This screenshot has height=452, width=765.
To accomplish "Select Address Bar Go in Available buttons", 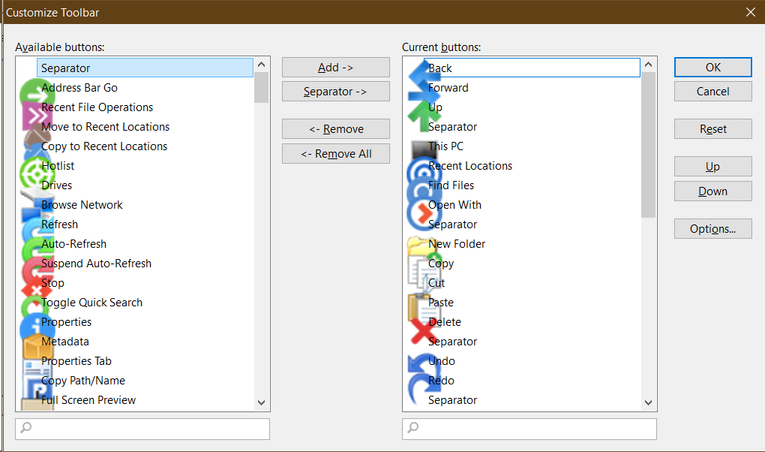I will 79,88.
